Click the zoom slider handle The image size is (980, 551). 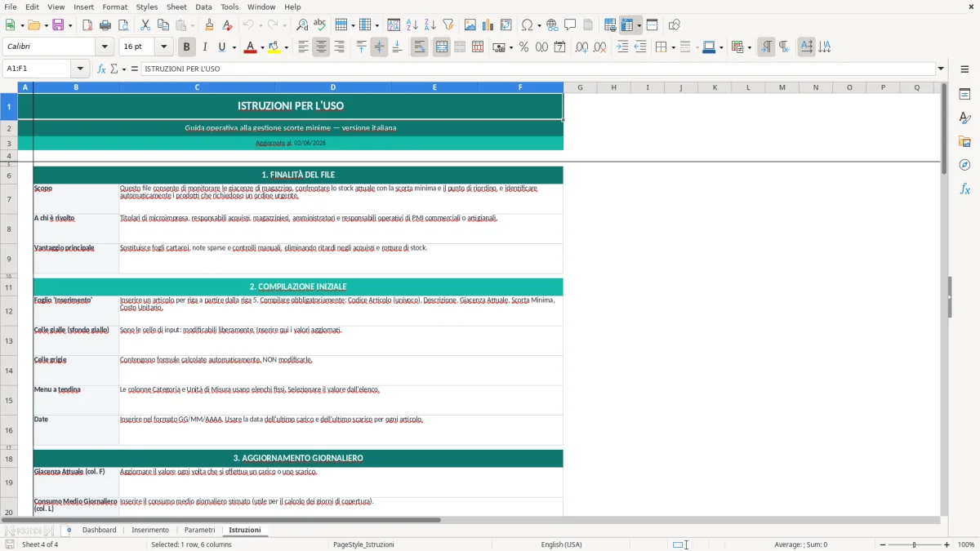(x=915, y=544)
